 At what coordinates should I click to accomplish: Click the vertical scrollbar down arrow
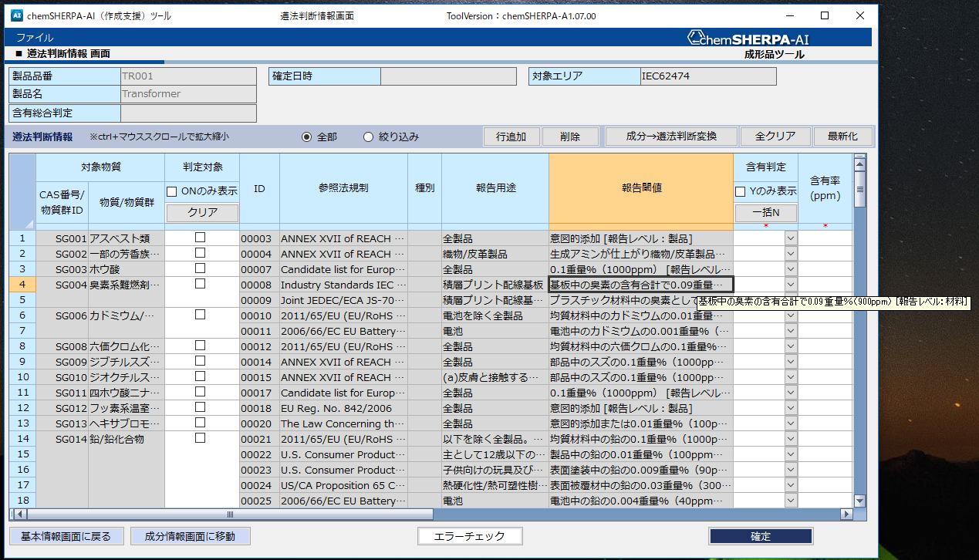(x=859, y=501)
